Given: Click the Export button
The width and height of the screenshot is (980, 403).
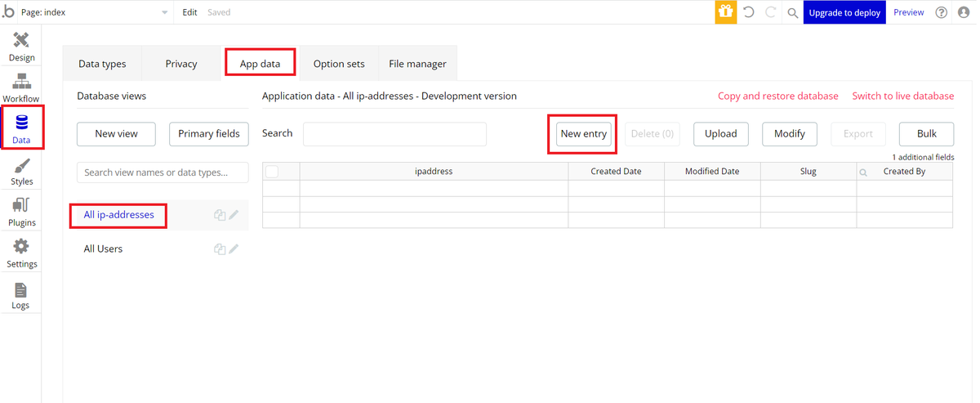Looking at the screenshot, I should (x=858, y=134).
